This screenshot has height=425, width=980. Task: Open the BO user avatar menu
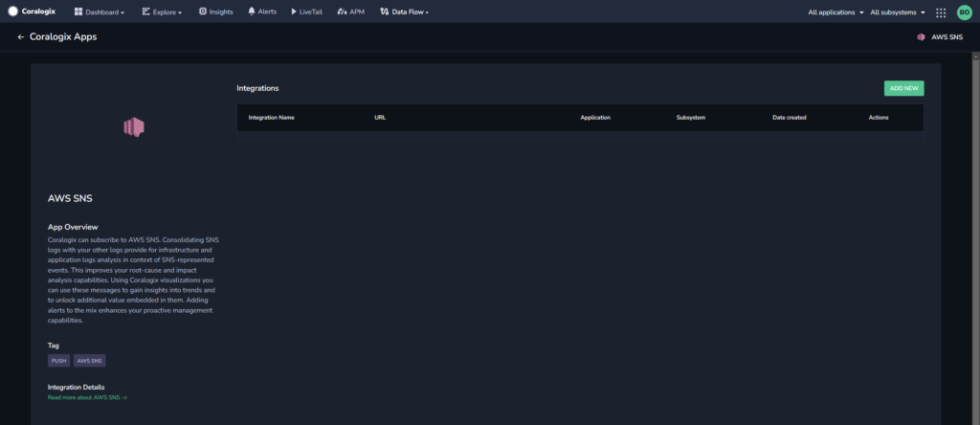click(965, 12)
